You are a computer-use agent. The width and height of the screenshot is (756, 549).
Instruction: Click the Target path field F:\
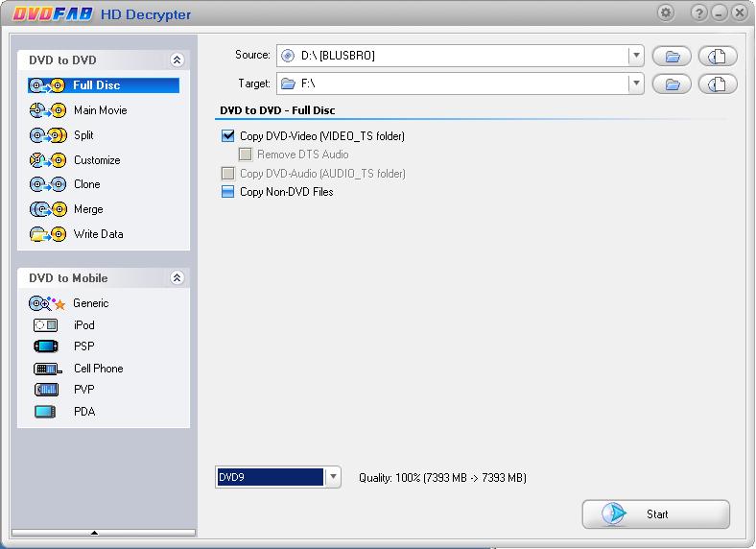click(x=460, y=84)
